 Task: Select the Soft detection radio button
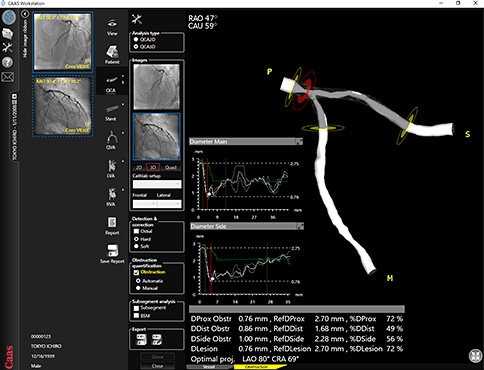136,246
